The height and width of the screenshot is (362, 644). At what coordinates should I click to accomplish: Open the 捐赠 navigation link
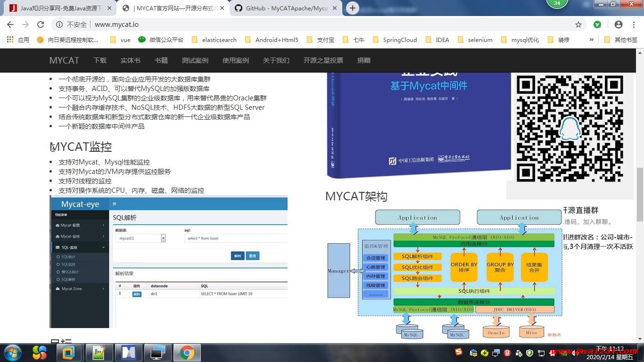point(364,60)
